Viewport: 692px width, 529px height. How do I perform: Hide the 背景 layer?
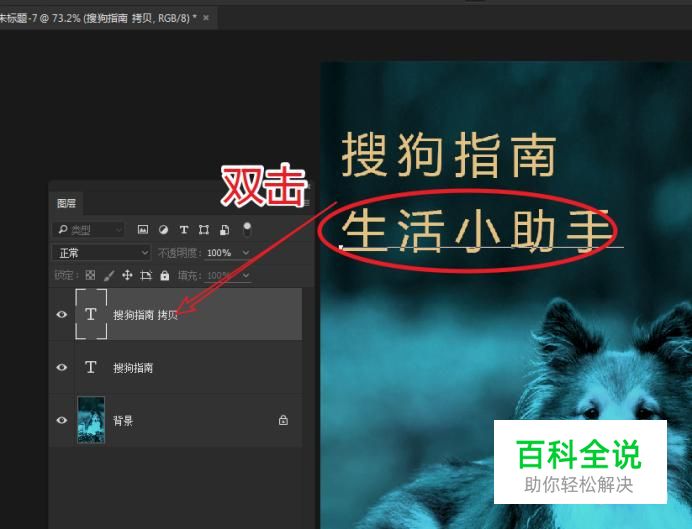pyautogui.click(x=62, y=420)
